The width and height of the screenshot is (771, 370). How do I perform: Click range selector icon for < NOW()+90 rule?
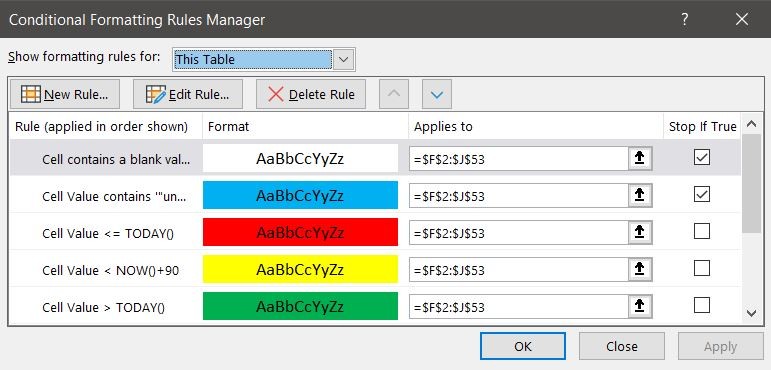[640, 269]
